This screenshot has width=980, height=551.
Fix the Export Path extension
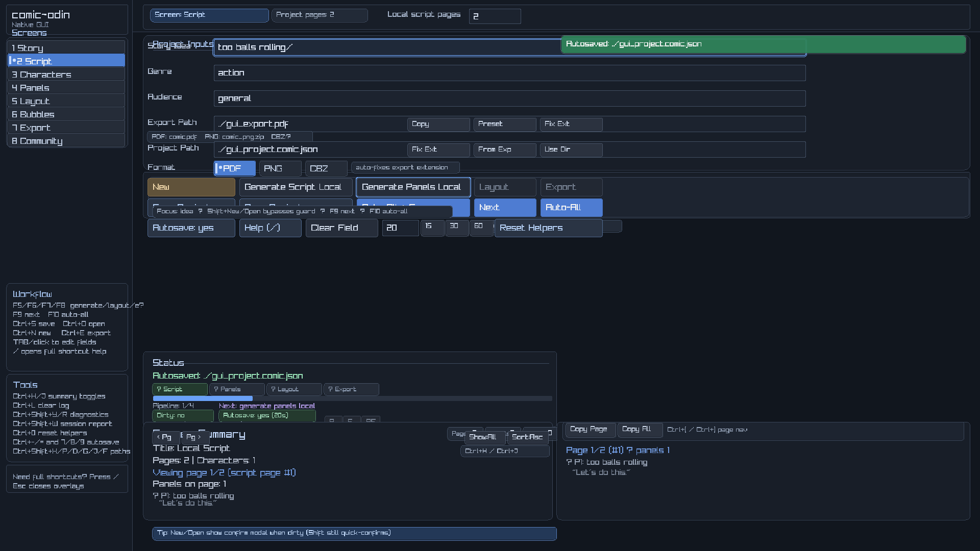click(x=572, y=124)
